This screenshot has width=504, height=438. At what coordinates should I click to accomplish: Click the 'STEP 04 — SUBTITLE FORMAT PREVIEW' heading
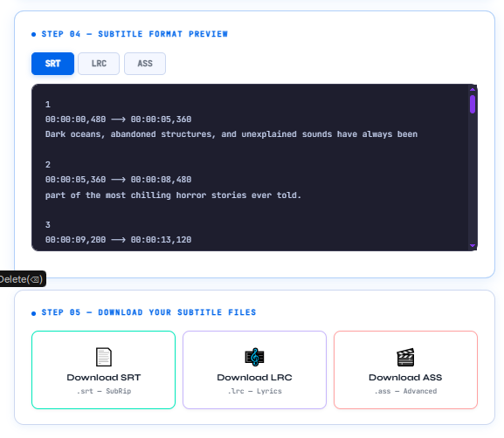coord(135,34)
